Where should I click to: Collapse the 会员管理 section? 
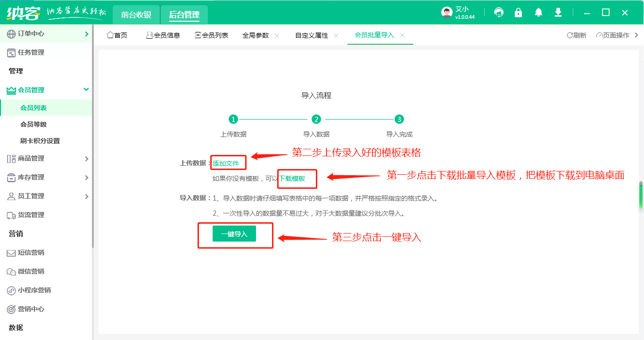coord(86,89)
